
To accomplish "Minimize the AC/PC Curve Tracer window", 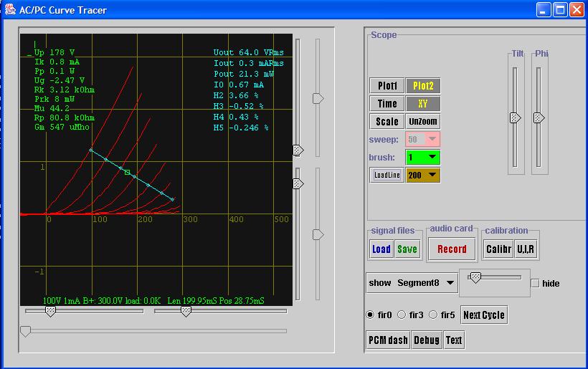I will 544,10.
